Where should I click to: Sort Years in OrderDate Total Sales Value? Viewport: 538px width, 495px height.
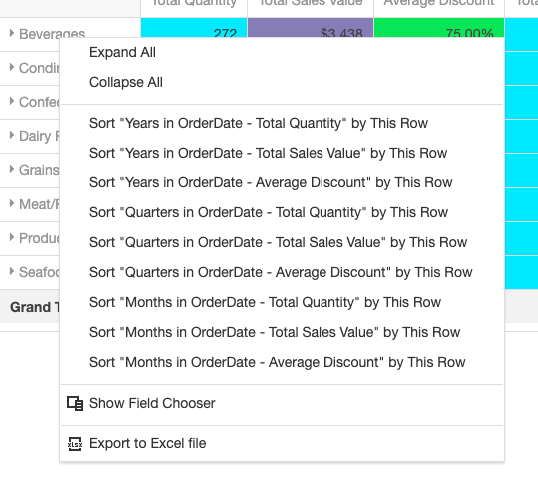click(x=282, y=153)
